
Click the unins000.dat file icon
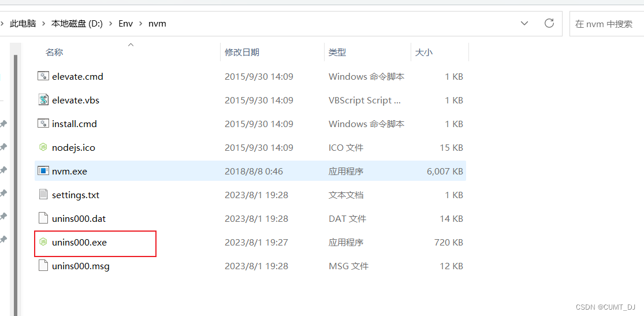click(43, 218)
